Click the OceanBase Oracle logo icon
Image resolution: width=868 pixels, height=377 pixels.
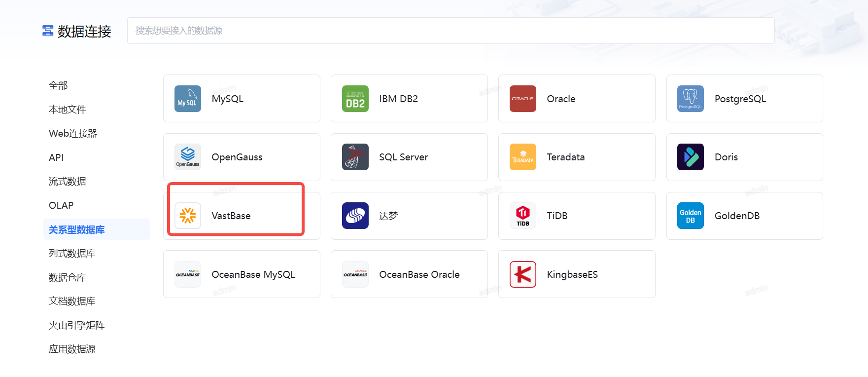(x=355, y=274)
